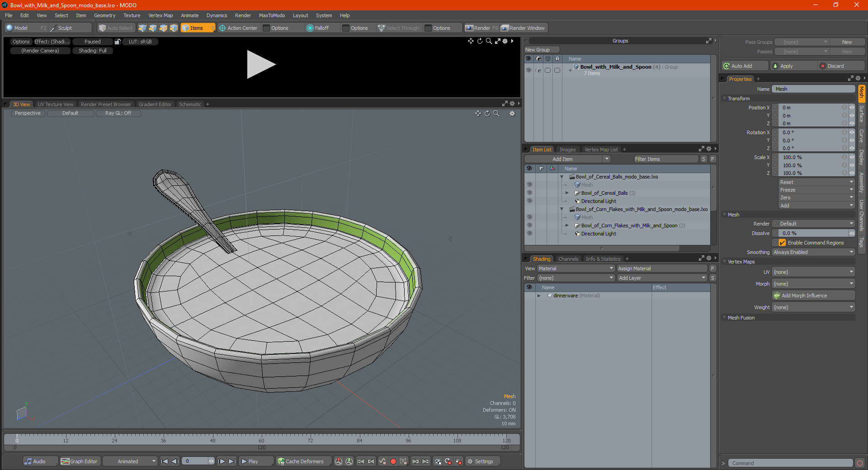This screenshot has width=868, height=470.
Task: Toggle visibility of the Bowl_with_Milk_and_Spoon group
Action: tap(528, 70)
